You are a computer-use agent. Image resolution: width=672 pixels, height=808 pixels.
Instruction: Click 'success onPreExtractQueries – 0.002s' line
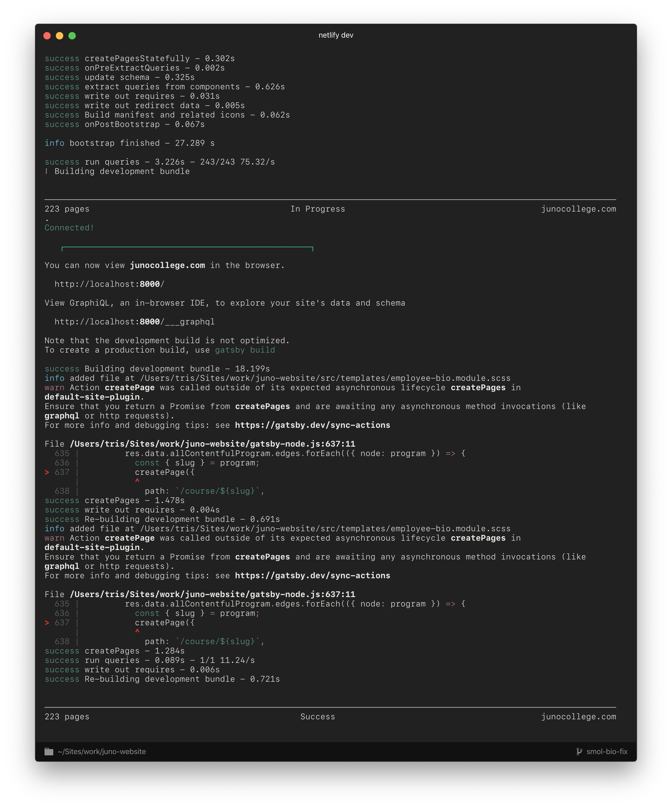[135, 68]
